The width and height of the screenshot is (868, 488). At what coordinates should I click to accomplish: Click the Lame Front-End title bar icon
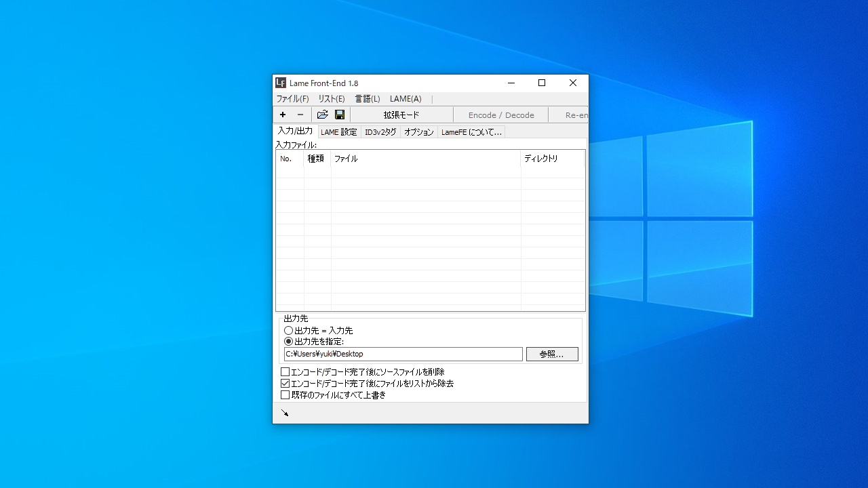coord(281,83)
